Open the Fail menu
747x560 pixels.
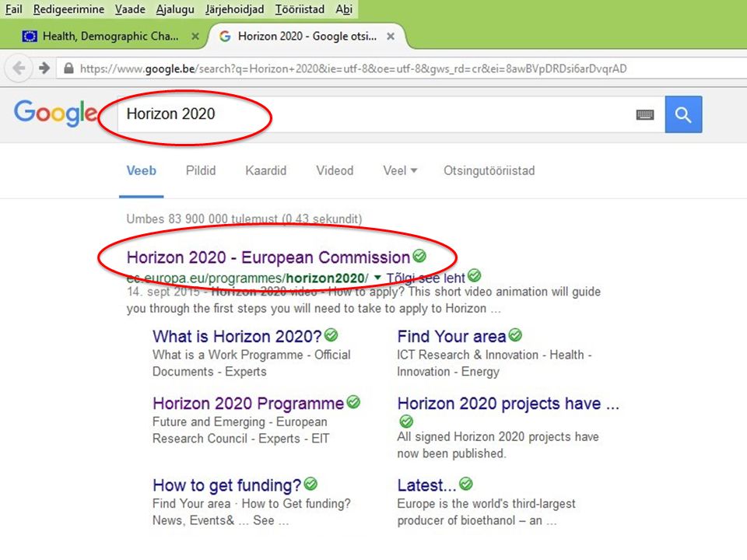click(14, 9)
